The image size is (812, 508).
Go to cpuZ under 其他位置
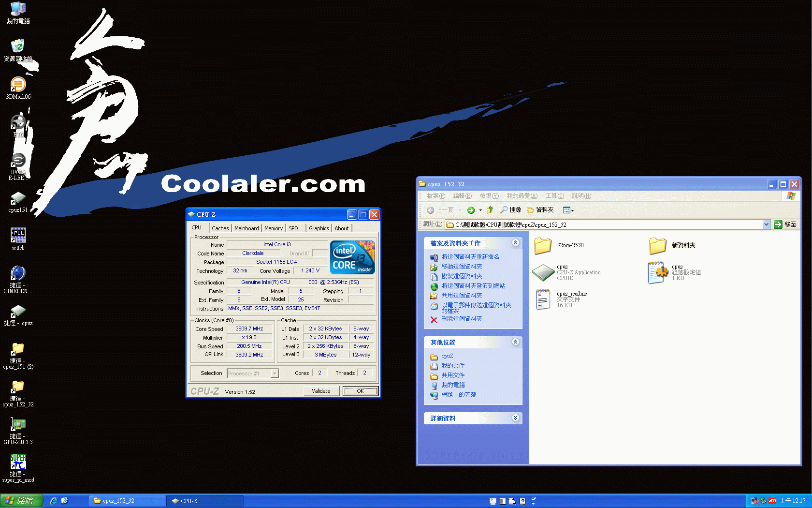[447, 356]
